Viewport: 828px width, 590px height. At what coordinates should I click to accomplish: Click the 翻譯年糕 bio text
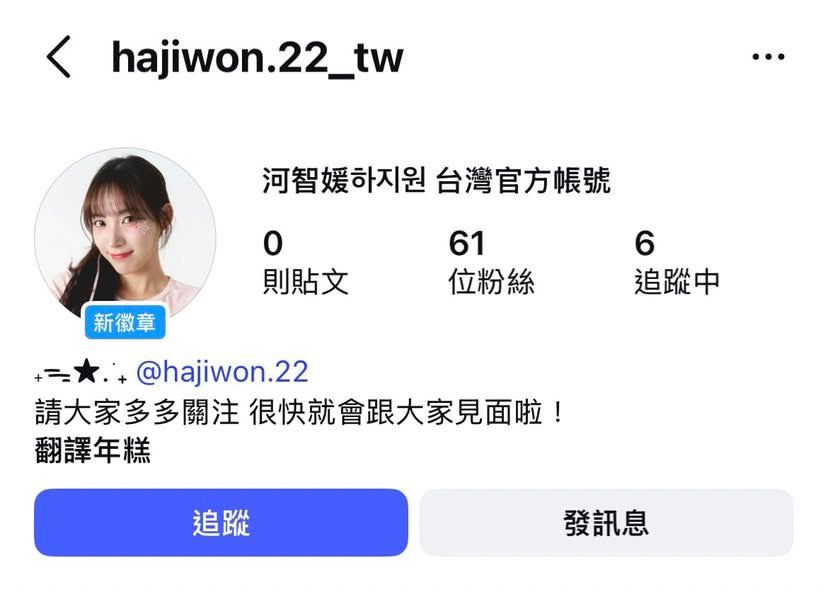click(x=93, y=450)
